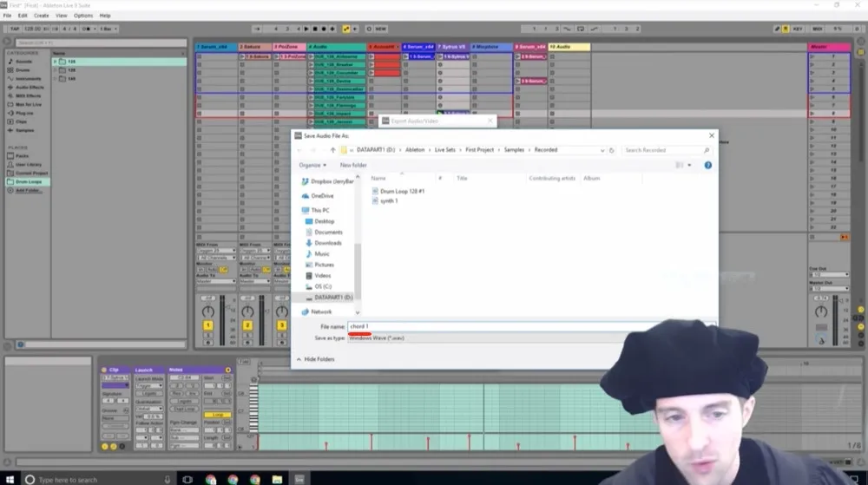Screen dimensions: 868x485
Task: Toggle the loop switch in transport
Action: [581, 29]
